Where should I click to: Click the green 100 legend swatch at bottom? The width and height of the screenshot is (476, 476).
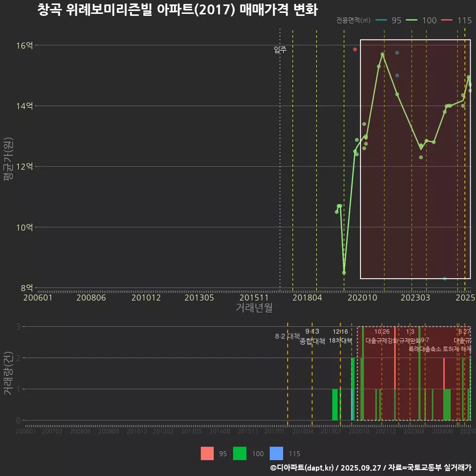click(x=240, y=453)
